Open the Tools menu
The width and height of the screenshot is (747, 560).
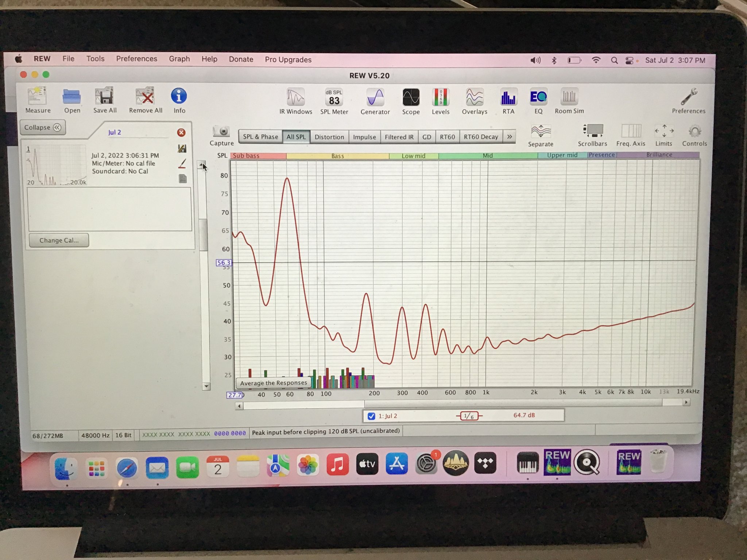95,59
